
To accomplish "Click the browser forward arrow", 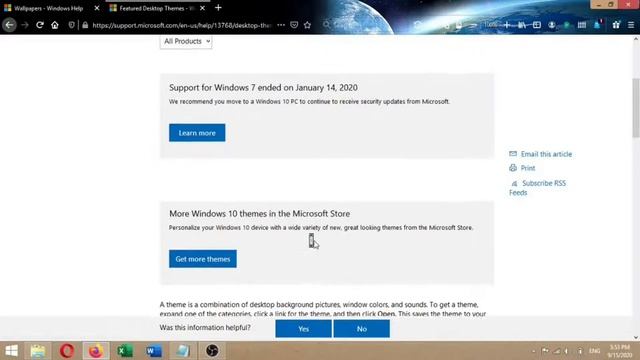I will [x=25, y=25].
